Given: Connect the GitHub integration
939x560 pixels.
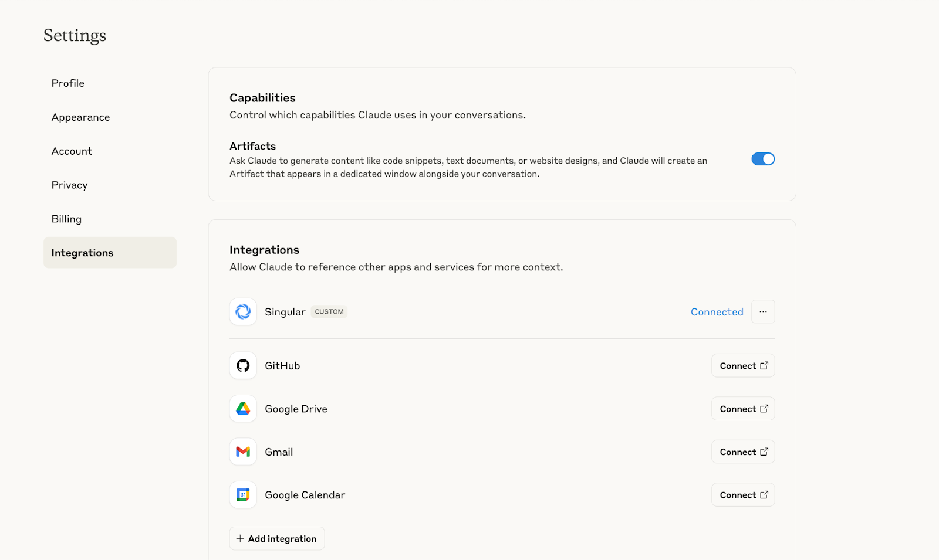Looking at the screenshot, I should tap(742, 366).
